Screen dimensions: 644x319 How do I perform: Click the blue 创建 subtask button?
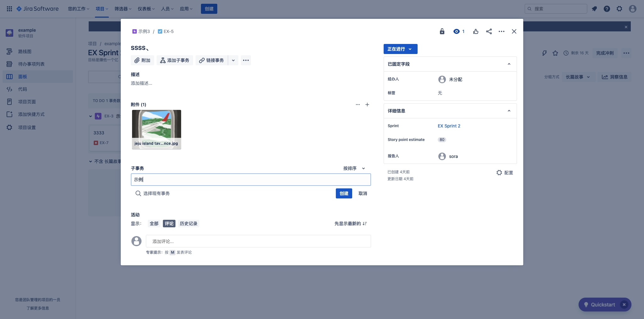coord(344,193)
